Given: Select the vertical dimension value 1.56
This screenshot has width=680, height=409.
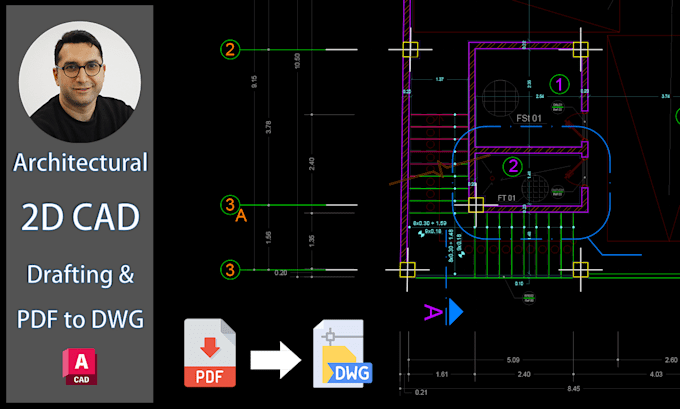Looking at the screenshot, I should click(268, 237).
